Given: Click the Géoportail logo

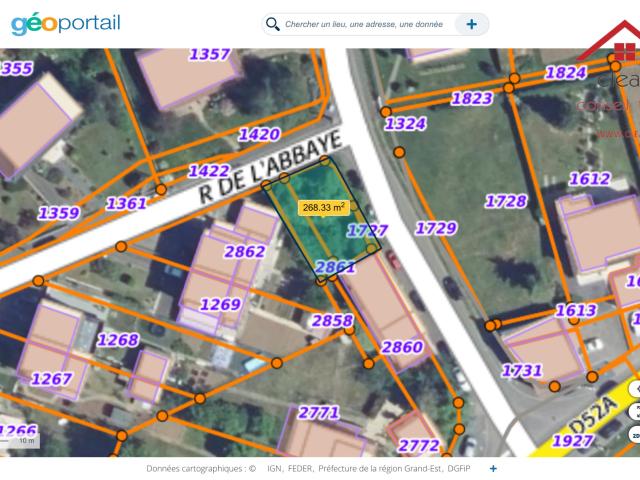Looking at the screenshot, I should tap(66, 24).
